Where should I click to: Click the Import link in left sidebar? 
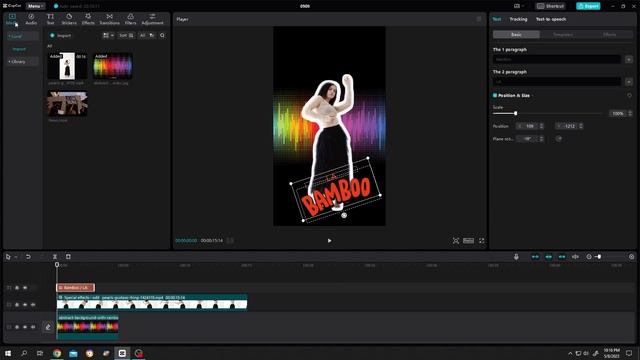pos(19,49)
